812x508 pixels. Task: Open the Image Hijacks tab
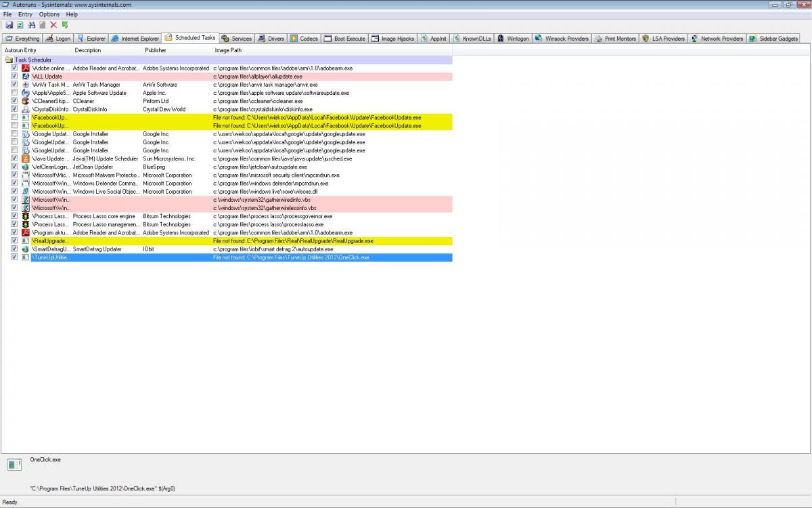[x=392, y=39]
